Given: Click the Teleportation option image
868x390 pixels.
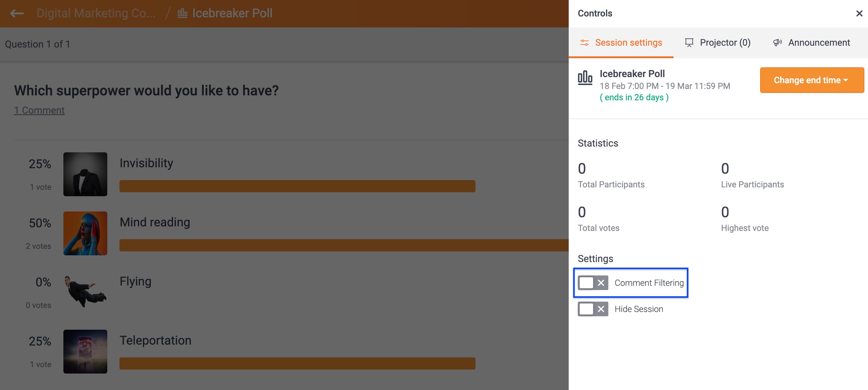Looking at the screenshot, I should [85, 351].
